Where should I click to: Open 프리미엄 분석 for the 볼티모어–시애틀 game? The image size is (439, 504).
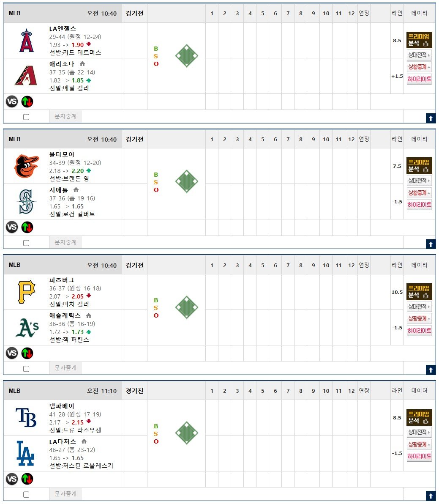point(419,166)
